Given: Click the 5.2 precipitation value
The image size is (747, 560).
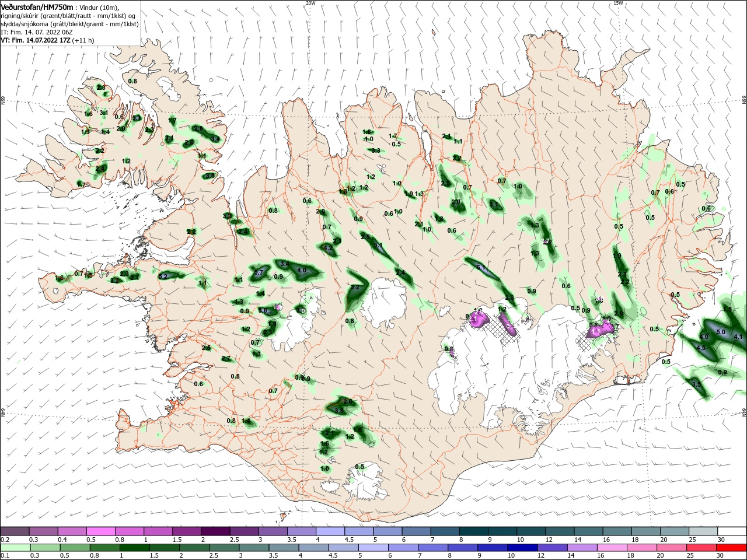Looking at the screenshot, I should pos(163,276).
